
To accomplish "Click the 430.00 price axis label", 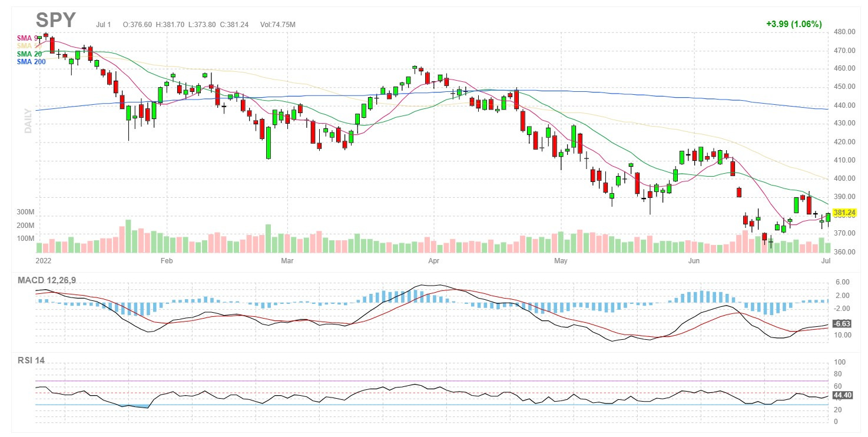I will 845,123.
